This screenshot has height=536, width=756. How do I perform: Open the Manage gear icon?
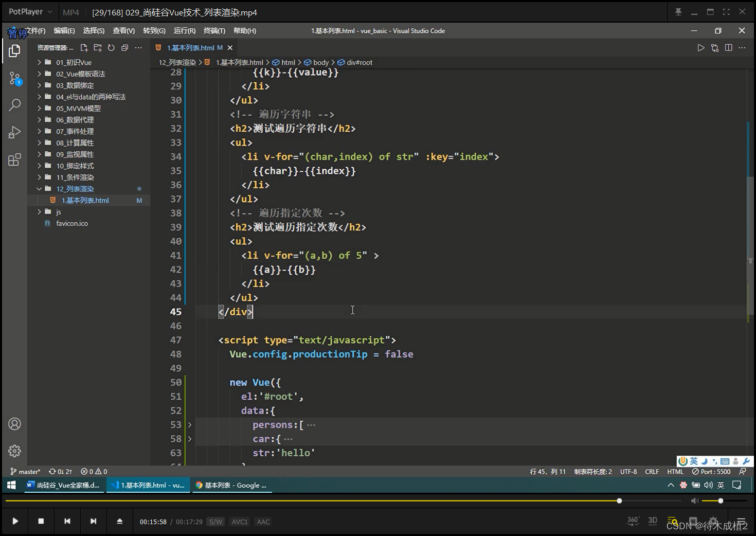coord(14,451)
